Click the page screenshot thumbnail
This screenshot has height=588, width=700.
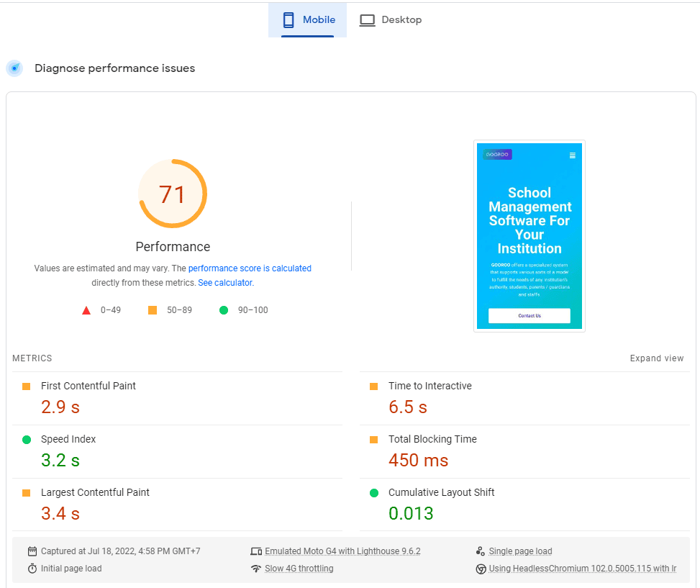pos(529,236)
